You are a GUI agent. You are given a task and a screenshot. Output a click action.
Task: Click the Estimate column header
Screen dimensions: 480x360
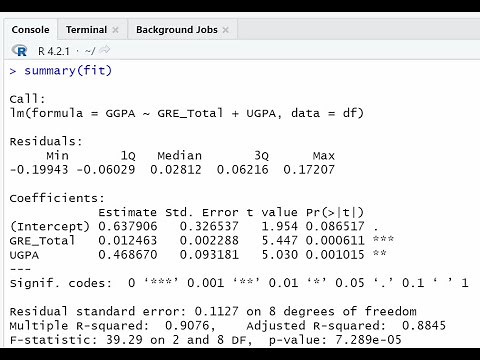click(128, 212)
